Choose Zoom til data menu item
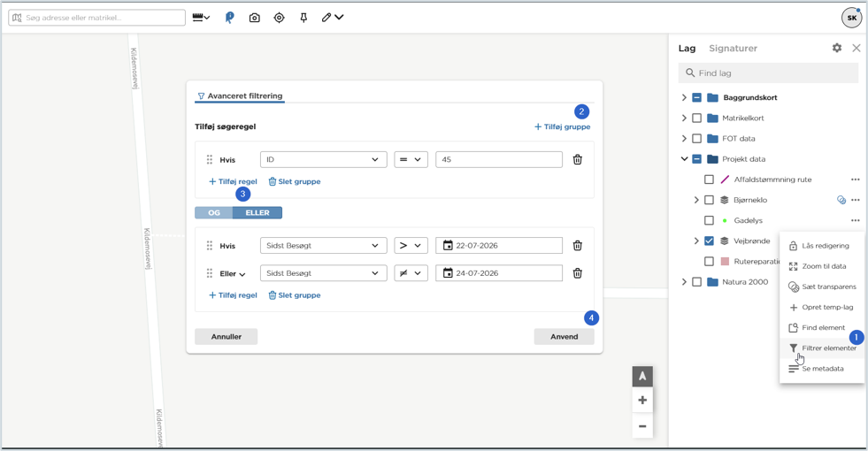Viewport: 868px width, 451px height. [x=821, y=266]
